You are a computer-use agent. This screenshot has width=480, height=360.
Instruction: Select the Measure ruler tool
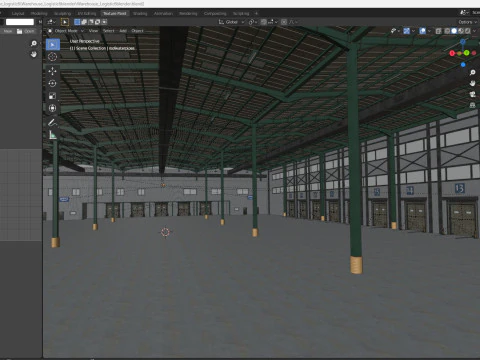[52, 135]
